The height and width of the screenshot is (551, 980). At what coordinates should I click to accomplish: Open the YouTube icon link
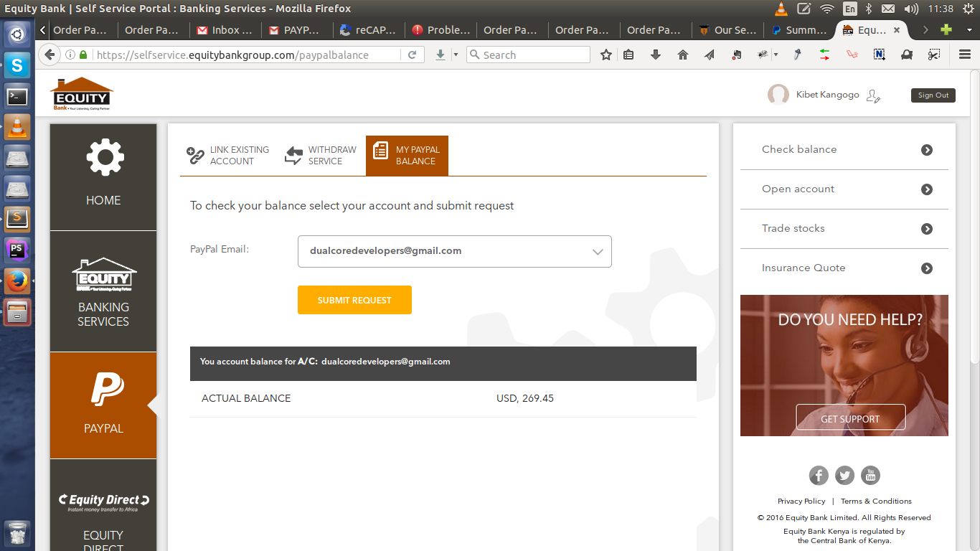pos(870,475)
